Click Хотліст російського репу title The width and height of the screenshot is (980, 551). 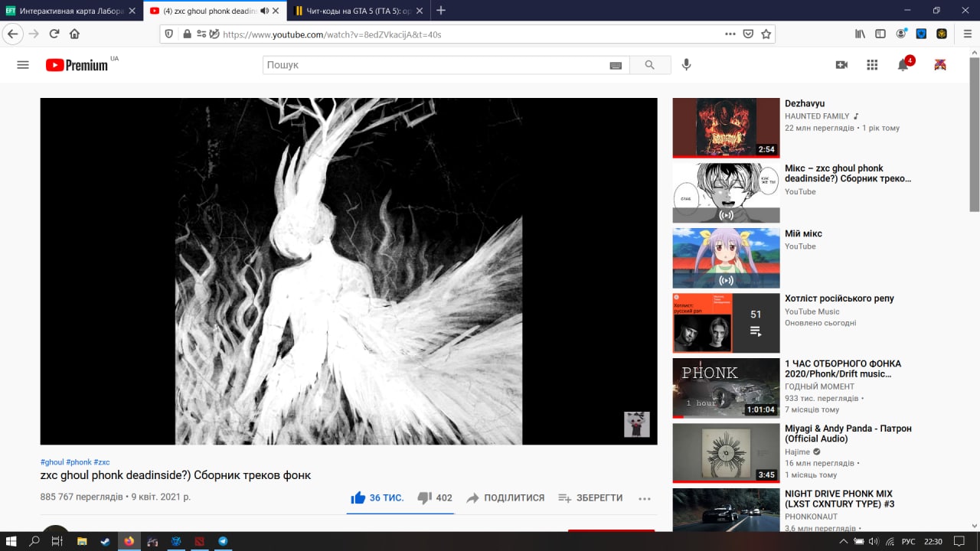(x=839, y=298)
